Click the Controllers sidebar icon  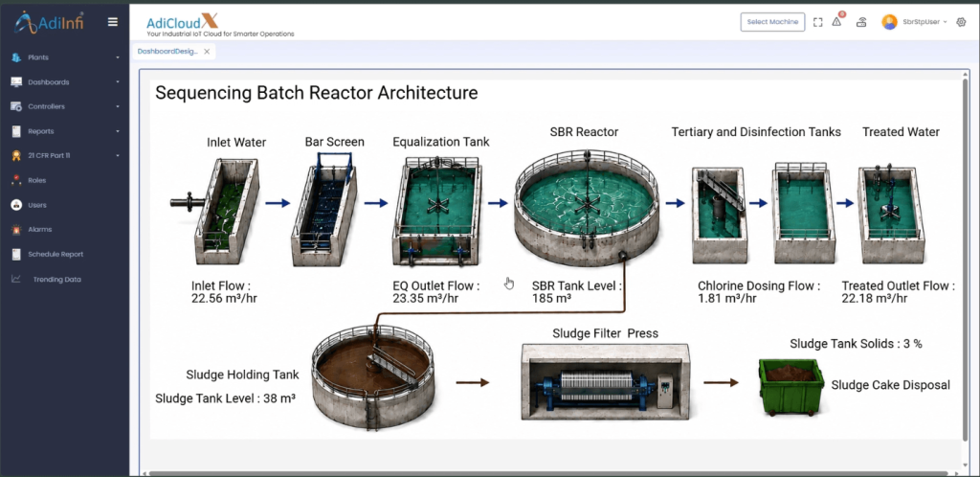tap(16, 106)
